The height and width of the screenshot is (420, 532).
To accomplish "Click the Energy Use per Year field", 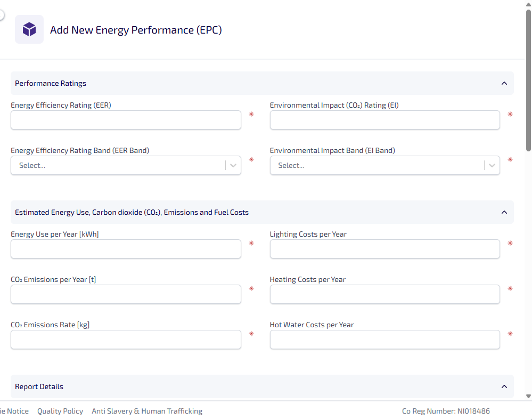I will point(126,249).
